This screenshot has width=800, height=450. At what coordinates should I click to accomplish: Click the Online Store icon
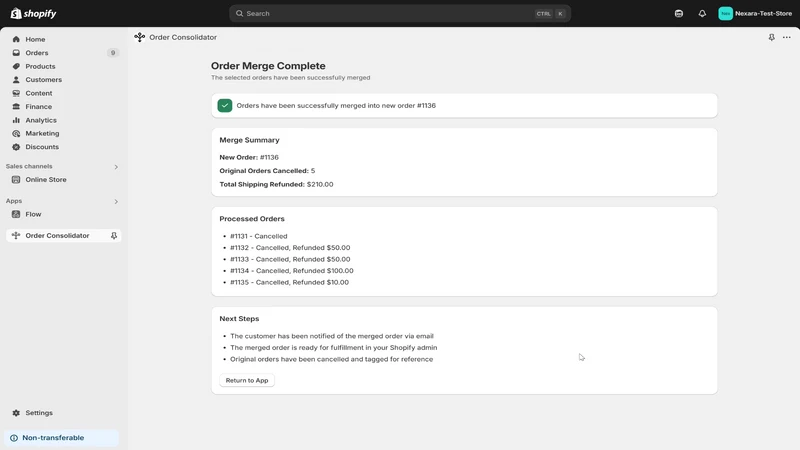pos(16,180)
